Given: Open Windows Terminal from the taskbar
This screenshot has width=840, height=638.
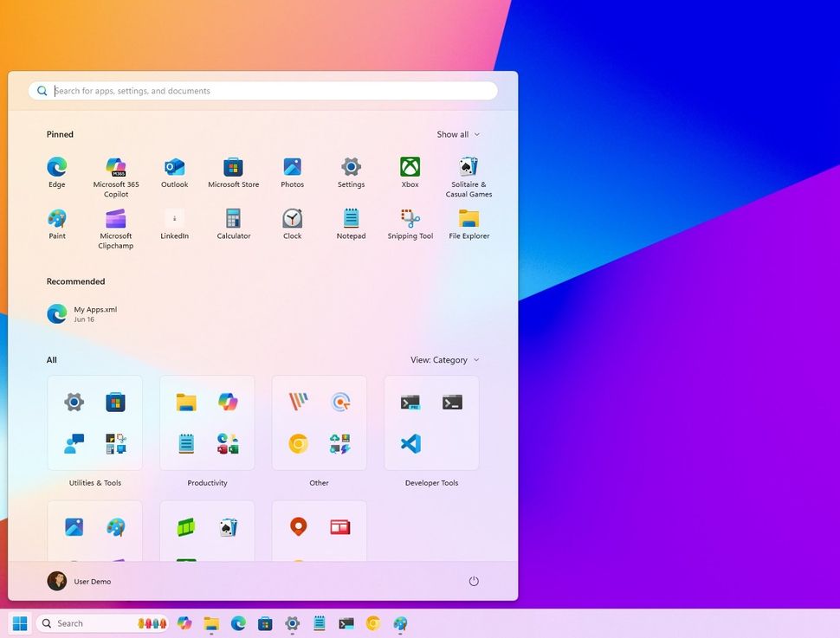Looking at the screenshot, I should (x=346, y=622).
